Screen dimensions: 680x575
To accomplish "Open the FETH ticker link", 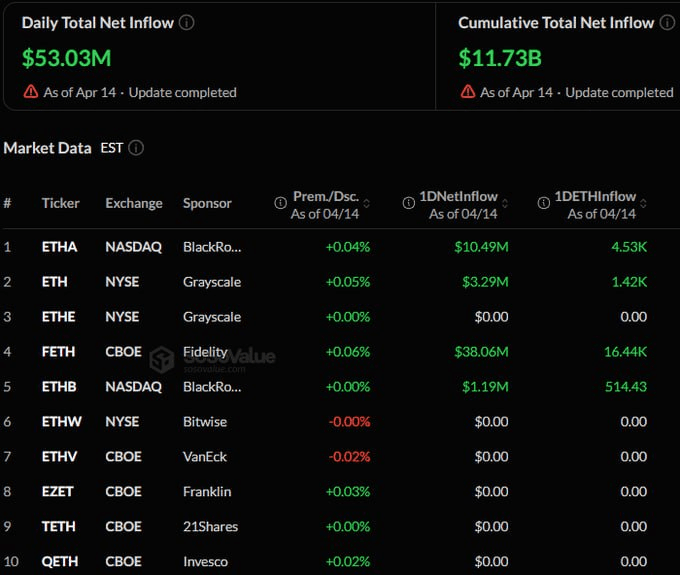I will pyautogui.click(x=59, y=352).
